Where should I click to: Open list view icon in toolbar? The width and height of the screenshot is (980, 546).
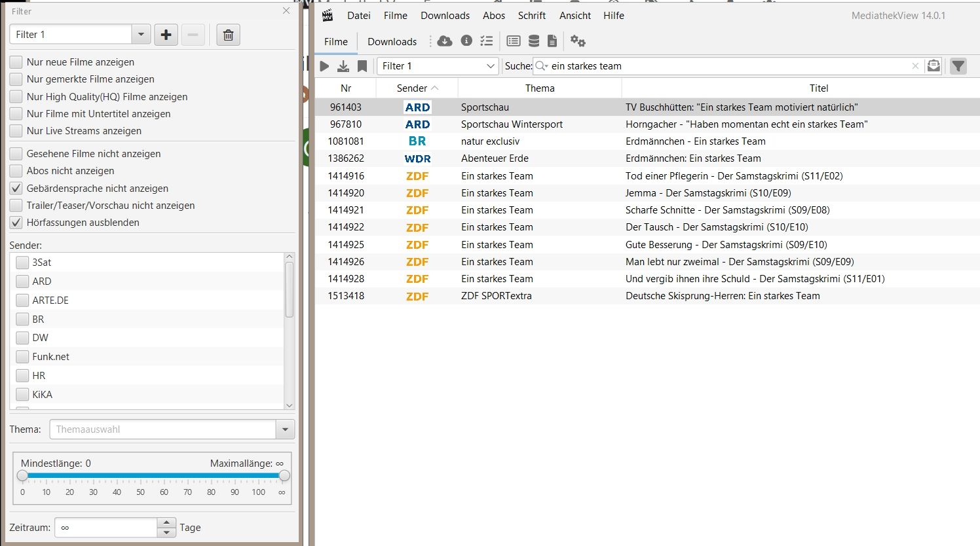click(x=514, y=41)
